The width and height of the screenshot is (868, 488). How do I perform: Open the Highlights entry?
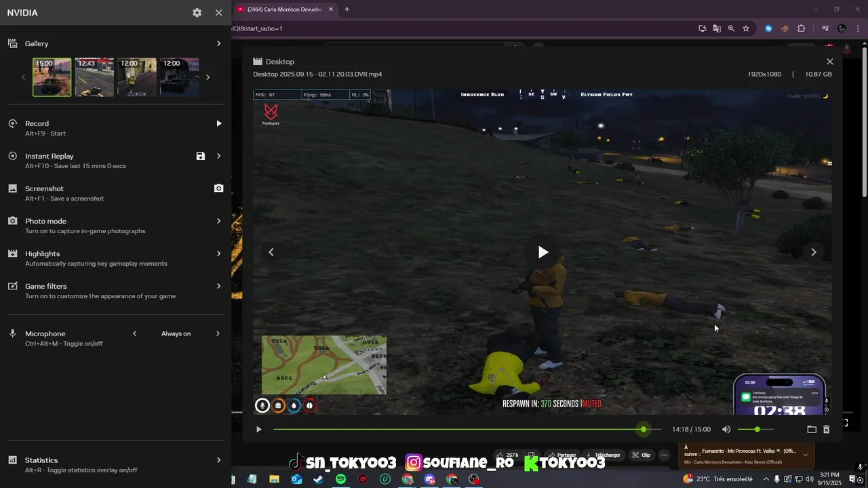pos(108,258)
